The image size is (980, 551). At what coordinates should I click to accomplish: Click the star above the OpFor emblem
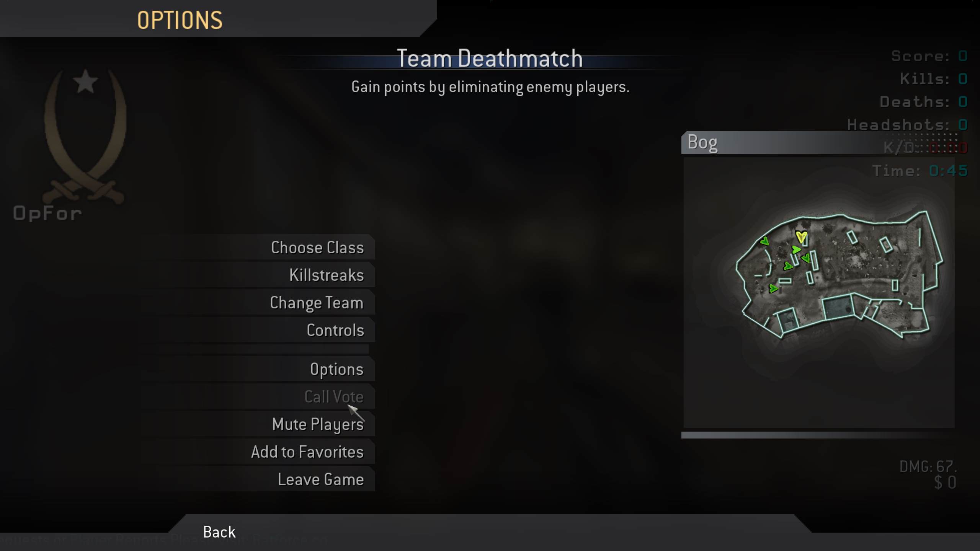coord(85,81)
